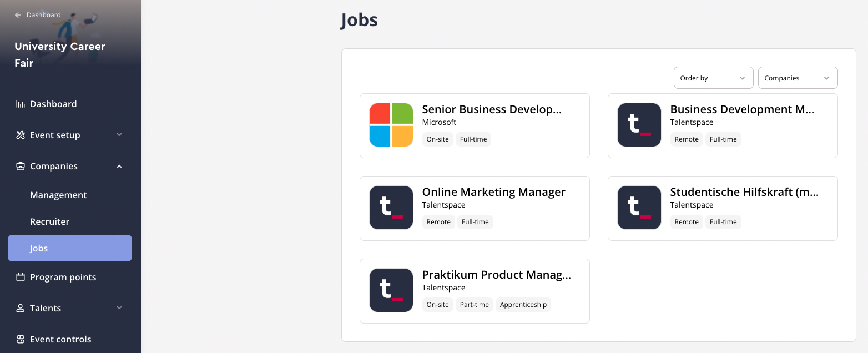868x353 pixels.
Task: Click the back arrow next to Dashboard
Action: tap(18, 15)
